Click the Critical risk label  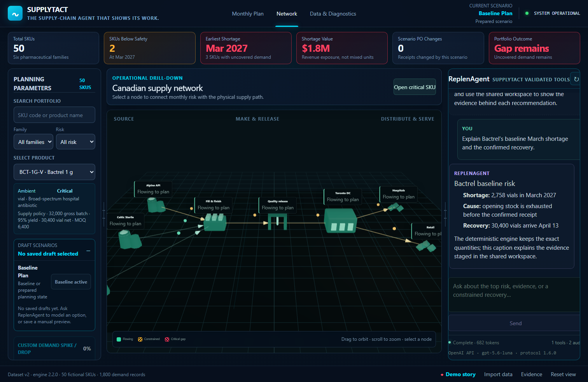(x=65, y=191)
